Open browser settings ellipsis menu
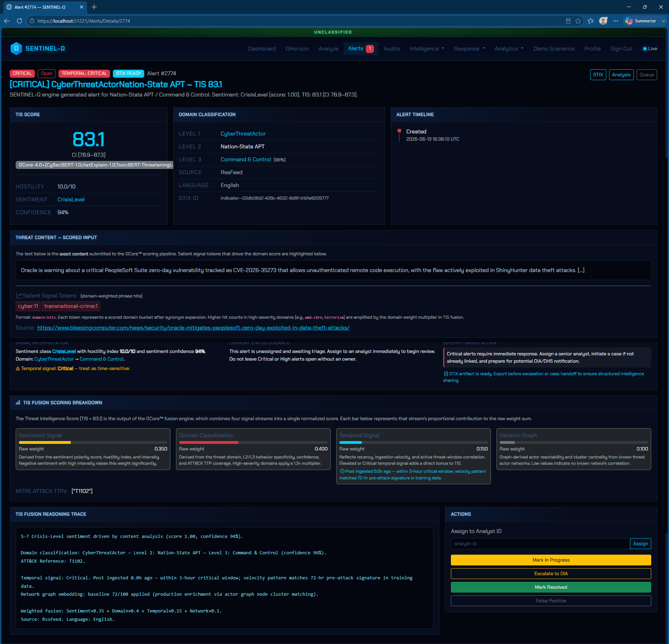 click(615, 21)
